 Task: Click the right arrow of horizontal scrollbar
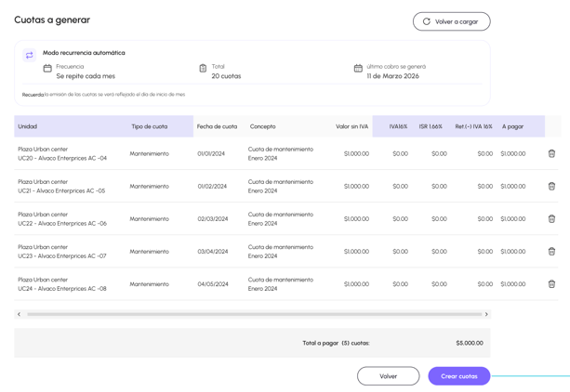(486, 314)
